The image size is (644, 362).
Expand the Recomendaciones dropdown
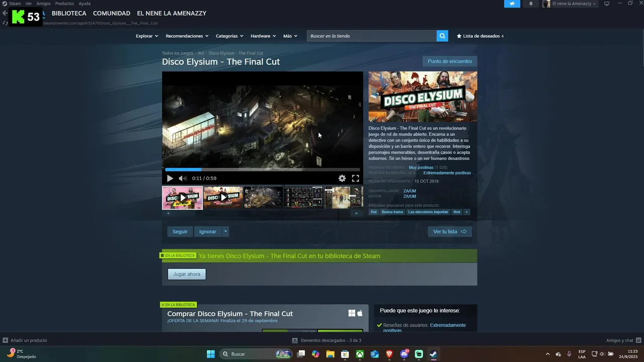[x=187, y=36]
